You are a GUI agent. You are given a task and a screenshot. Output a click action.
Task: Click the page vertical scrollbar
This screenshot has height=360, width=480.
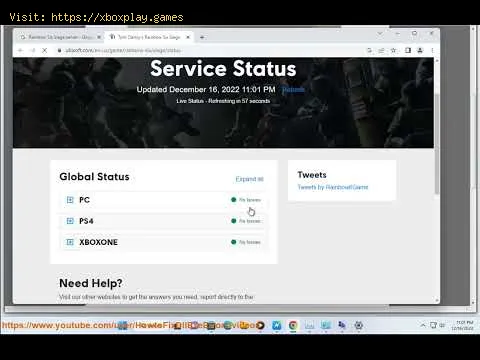pos(437,143)
